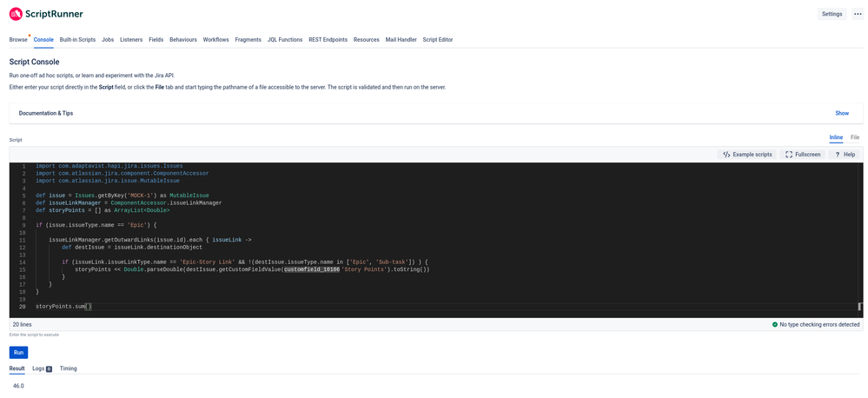Go to the Jobs tab
The height and width of the screenshot is (398, 868).
(108, 40)
